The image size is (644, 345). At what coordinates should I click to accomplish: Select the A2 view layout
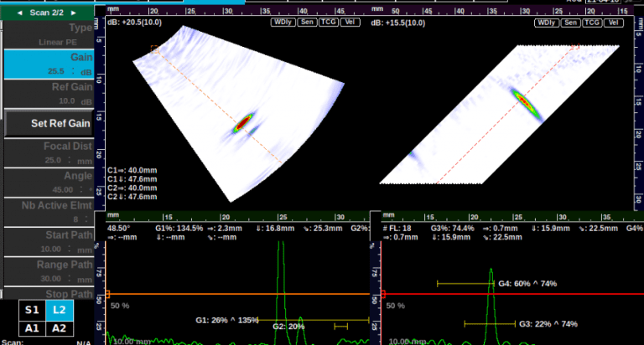coord(60,328)
